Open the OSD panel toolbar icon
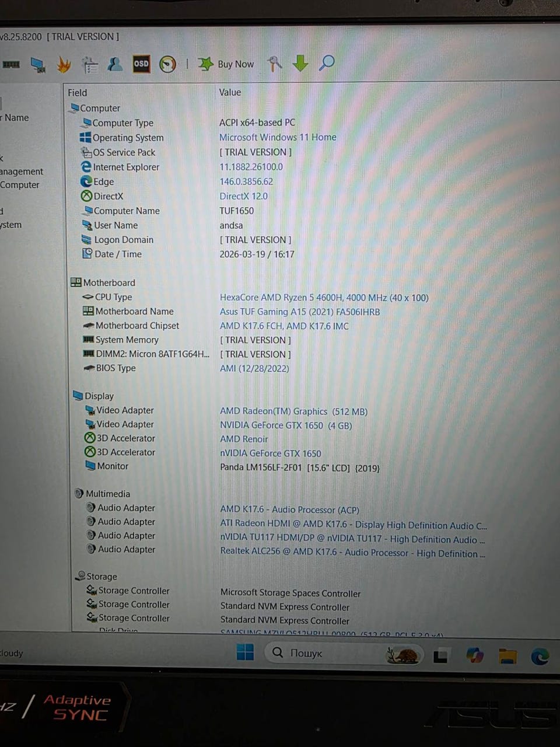Screen dimensions: 560x747 (x=141, y=64)
